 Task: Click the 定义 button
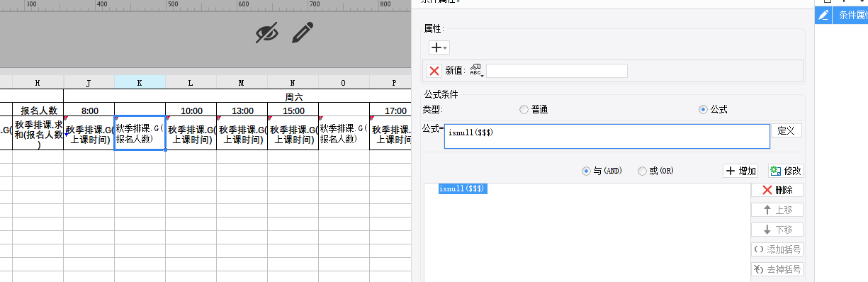(787, 130)
